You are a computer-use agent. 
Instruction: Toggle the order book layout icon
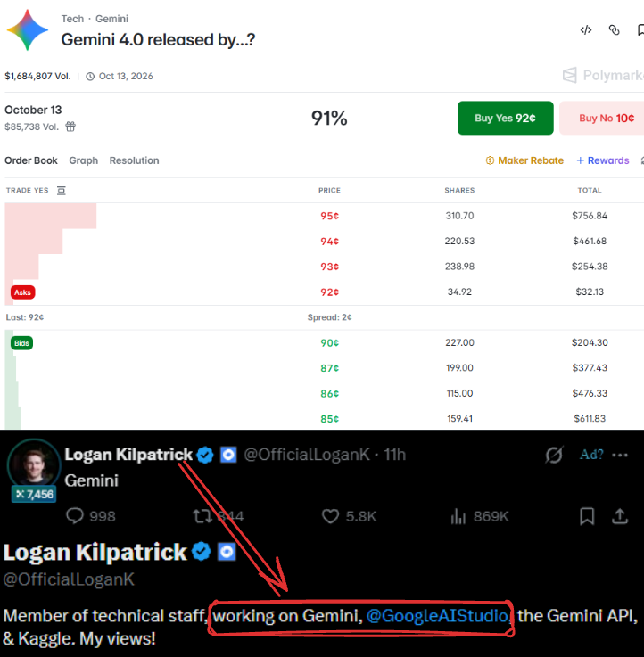coord(62,191)
